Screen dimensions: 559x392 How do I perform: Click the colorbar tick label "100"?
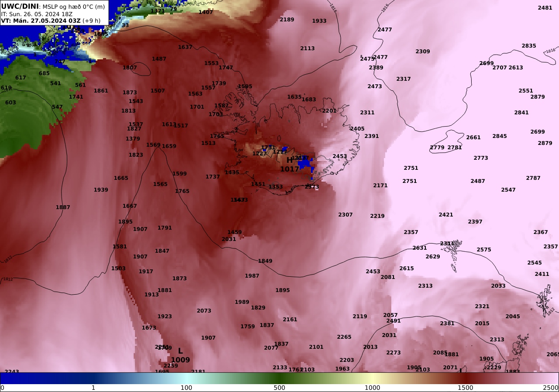pos(186,388)
